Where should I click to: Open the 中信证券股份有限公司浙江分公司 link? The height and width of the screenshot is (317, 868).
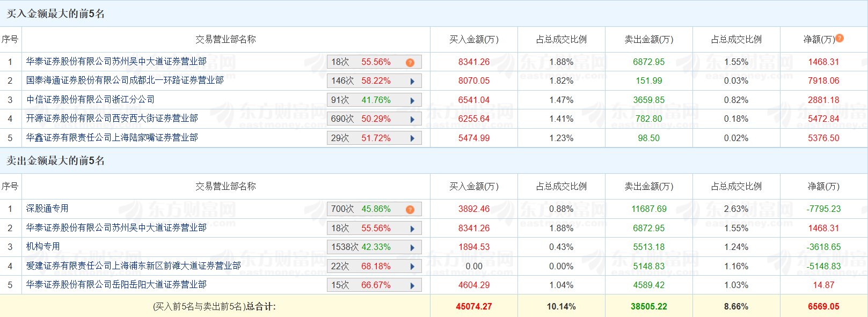point(90,100)
